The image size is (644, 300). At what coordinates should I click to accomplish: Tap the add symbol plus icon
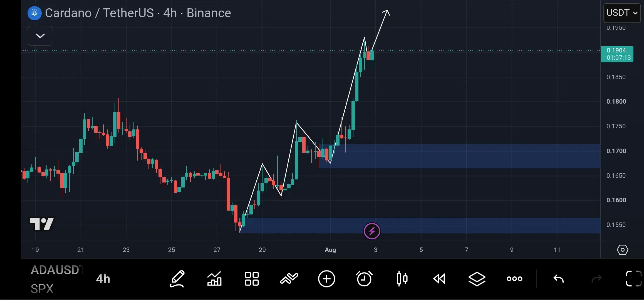tap(327, 279)
